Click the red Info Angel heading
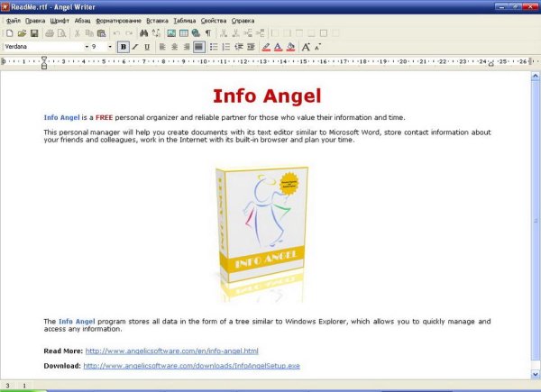Viewport: 541px width, 392px height. 267,96
